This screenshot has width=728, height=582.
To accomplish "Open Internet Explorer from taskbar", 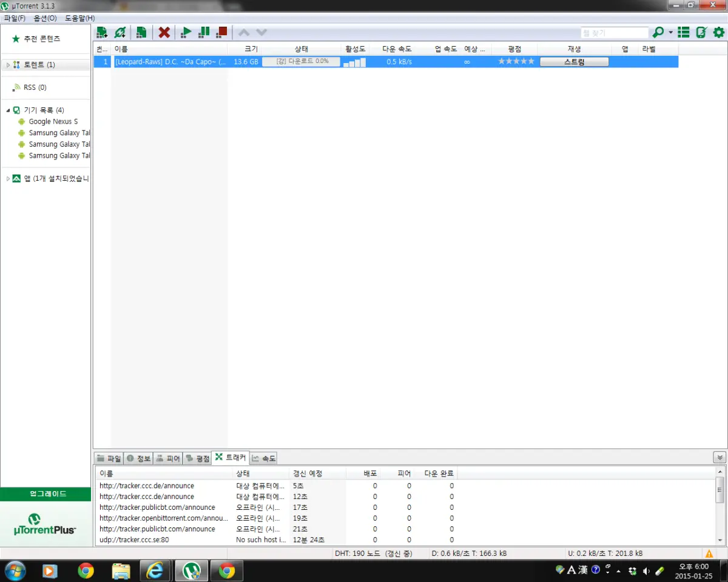I will pos(156,570).
